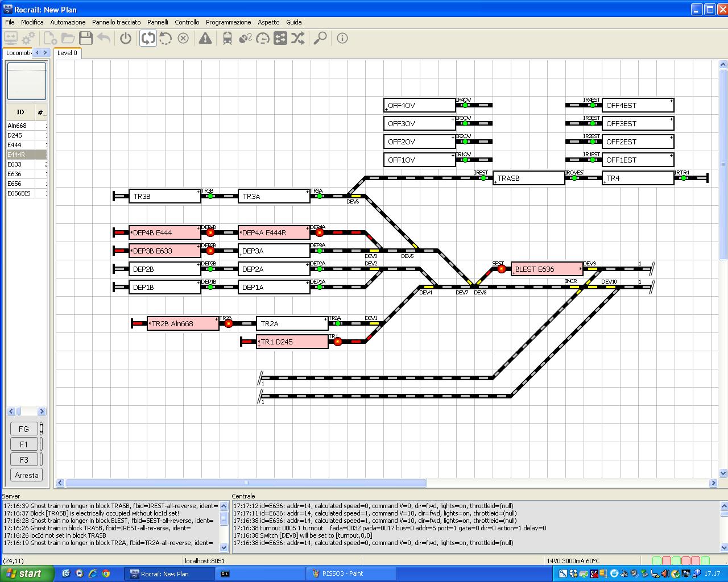Click the F1 function button
Viewport: 728px width, 582px height.
coord(24,444)
